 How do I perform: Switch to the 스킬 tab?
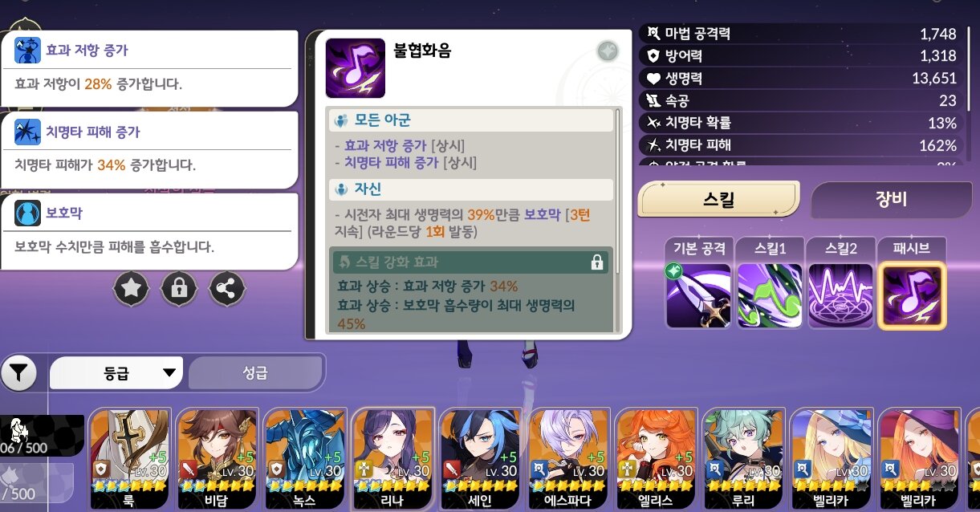(x=718, y=199)
